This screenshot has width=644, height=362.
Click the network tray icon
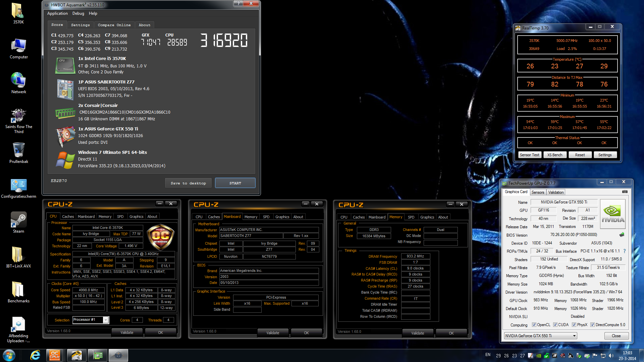(603, 356)
